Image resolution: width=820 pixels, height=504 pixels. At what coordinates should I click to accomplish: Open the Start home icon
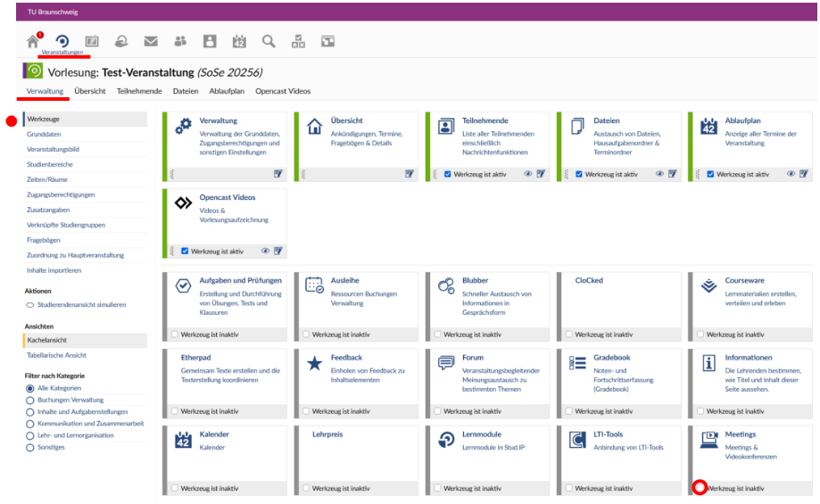tap(33, 41)
